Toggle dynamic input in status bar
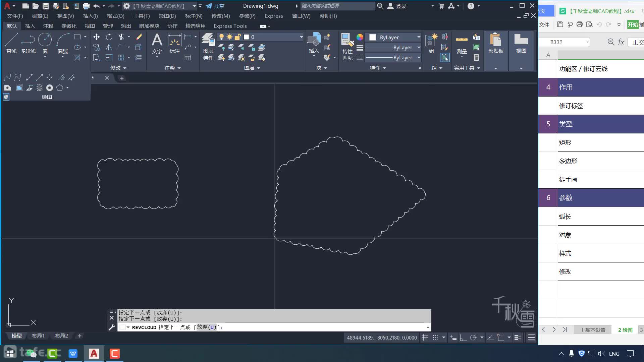Viewport: 644px width, 362px height. 453,338
